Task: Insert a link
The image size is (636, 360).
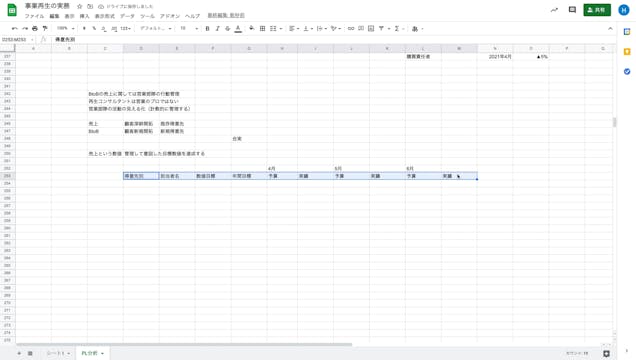Action: (x=351, y=28)
